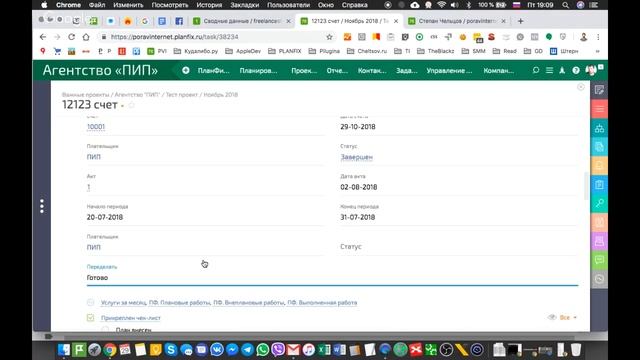Screen dimensions: 640x360
Task: Open the Отче... header menu
Action: pos(337,71)
